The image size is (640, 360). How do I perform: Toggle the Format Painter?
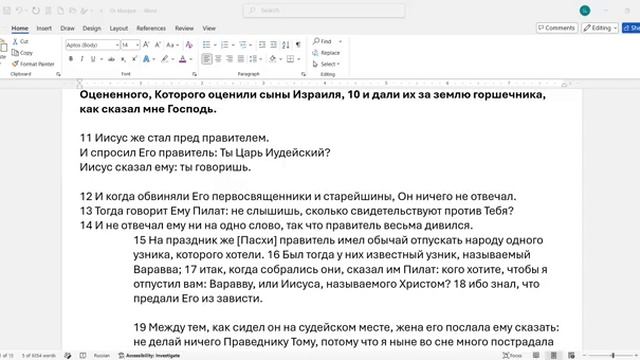tap(33, 64)
